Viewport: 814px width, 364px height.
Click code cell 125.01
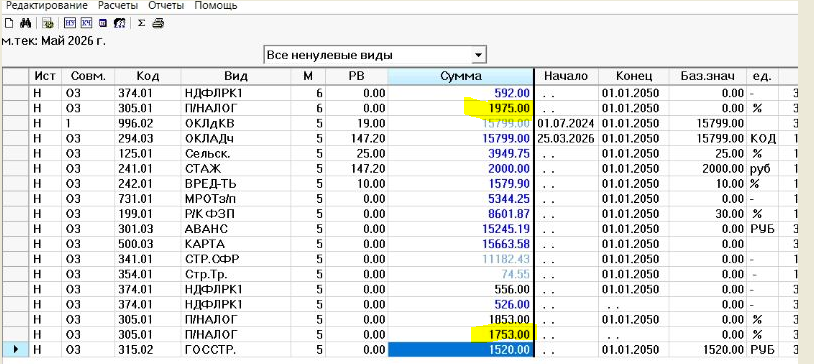(147, 154)
